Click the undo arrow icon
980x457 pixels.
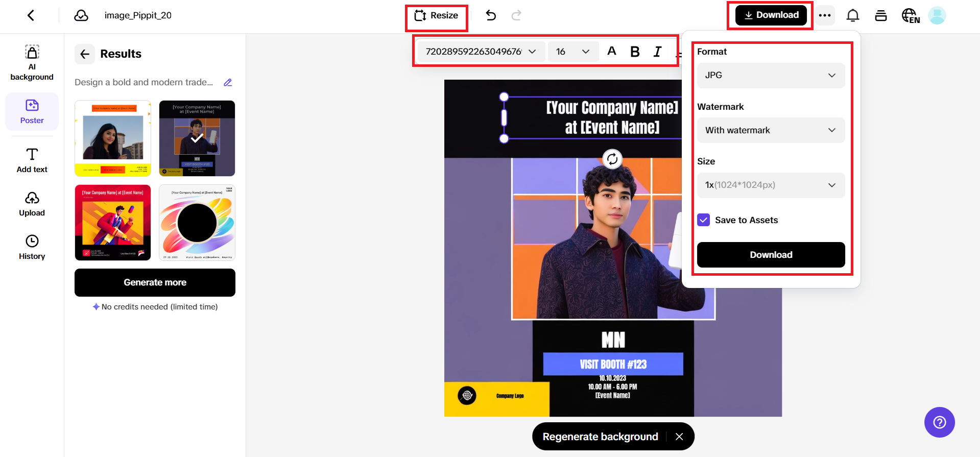[491, 15]
